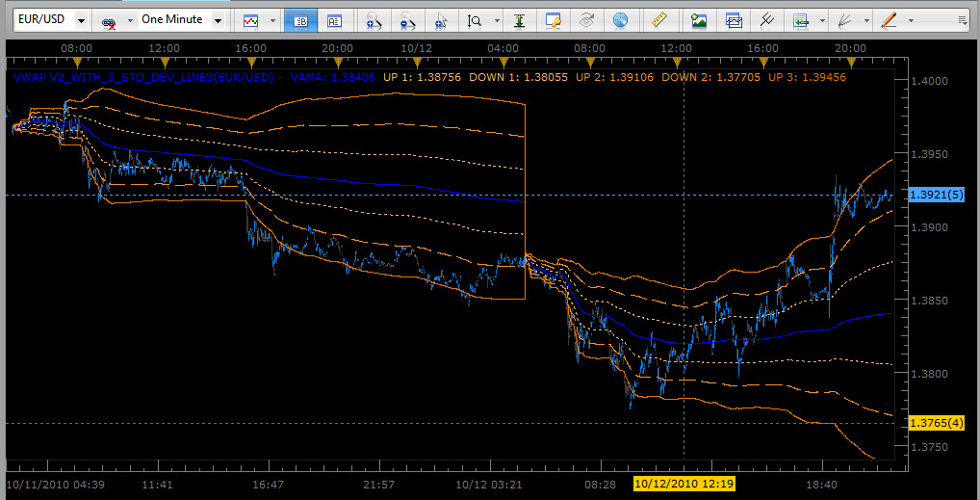Expand the fan lines tool options
This screenshot has width=980, height=500.
(866, 20)
